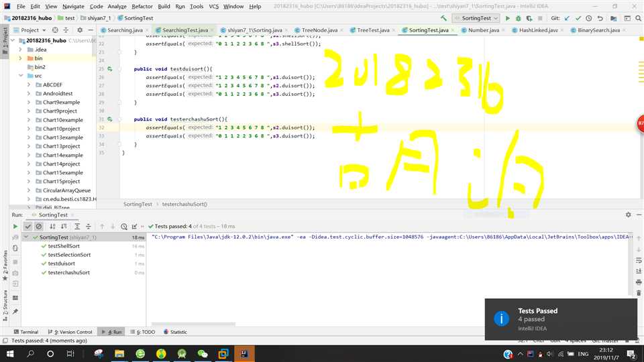Switch to Searching.java tab
The width and height of the screenshot is (644, 362).
(125, 30)
